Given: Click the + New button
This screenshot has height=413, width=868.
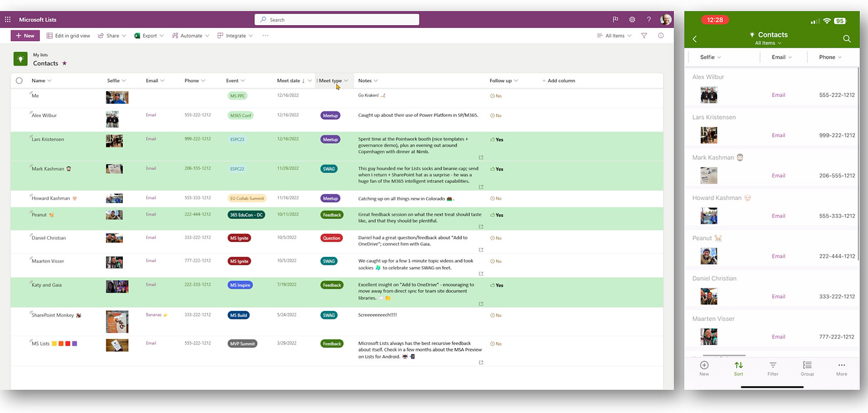Looking at the screenshot, I should (x=26, y=36).
